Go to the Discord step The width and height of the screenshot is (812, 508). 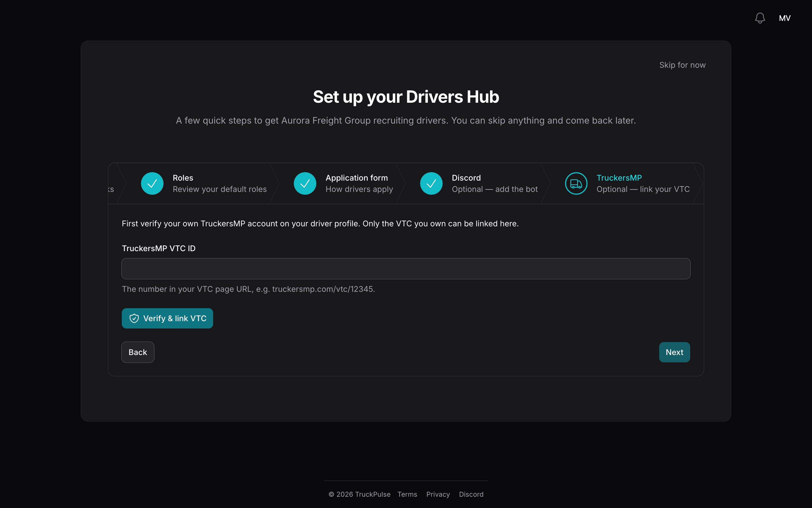point(479,183)
